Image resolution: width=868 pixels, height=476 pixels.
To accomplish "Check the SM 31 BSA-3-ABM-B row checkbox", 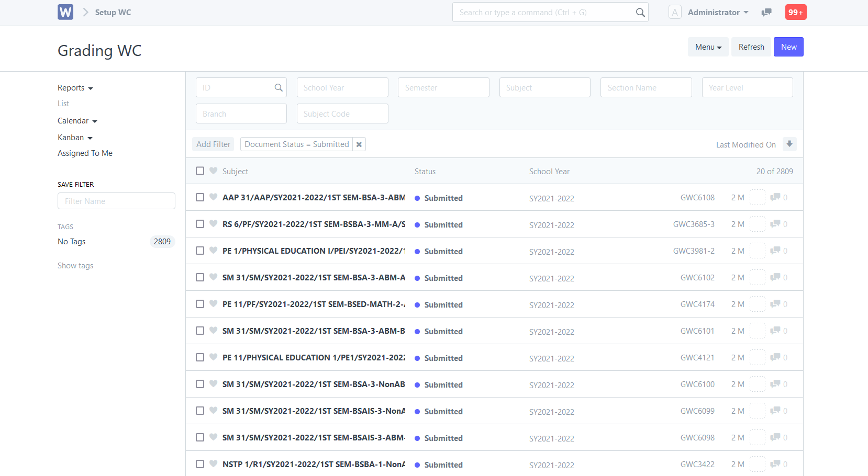I will (x=200, y=331).
